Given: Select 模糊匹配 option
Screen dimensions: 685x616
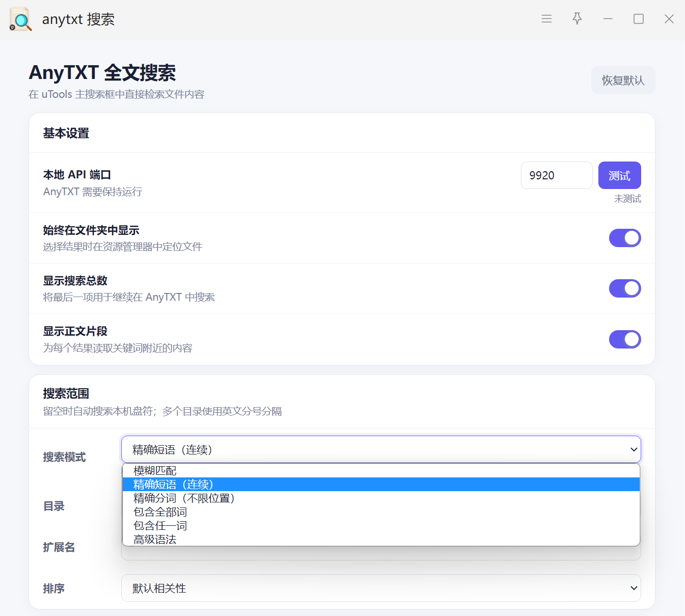Looking at the screenshot, I should coord(381,471).
